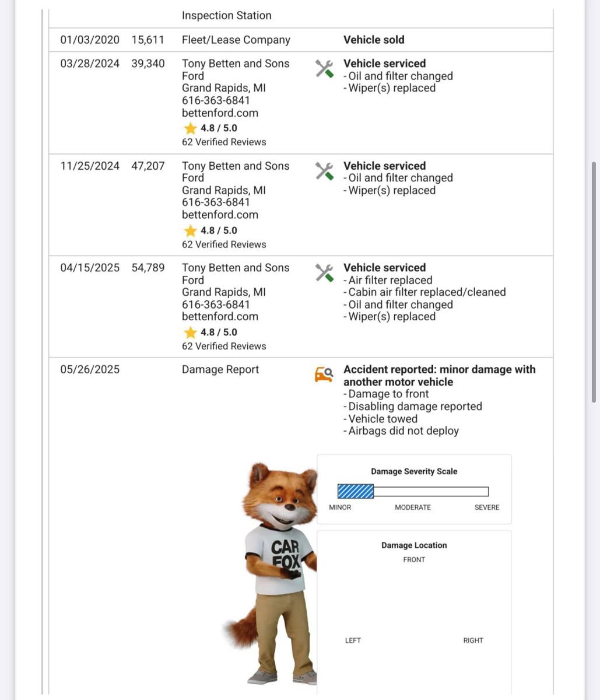View 62 Verified Reviews under 04/15/2025 service
The image size is (600, 700).
224,346
